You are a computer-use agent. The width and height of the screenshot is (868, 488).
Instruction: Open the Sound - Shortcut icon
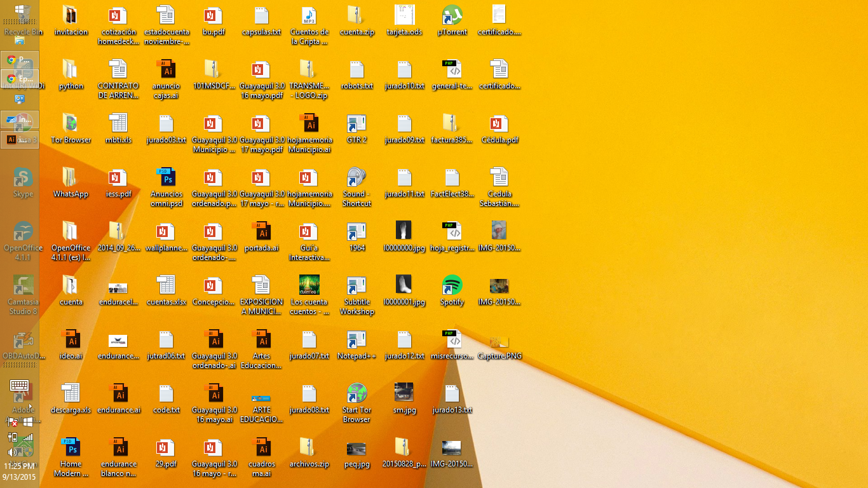point(356,187)
